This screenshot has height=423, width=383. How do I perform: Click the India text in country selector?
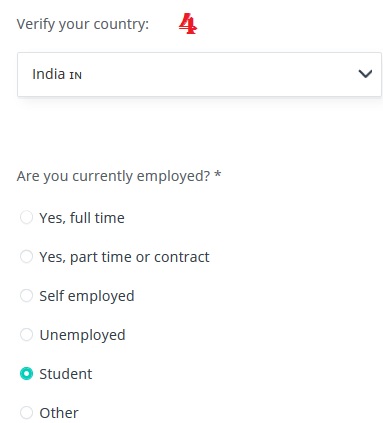49,74
